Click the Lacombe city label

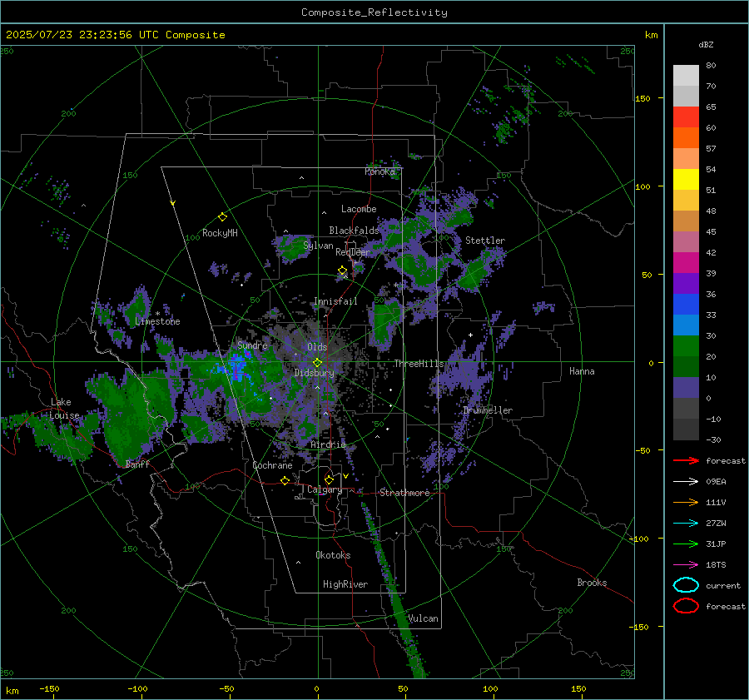point(359,209)
